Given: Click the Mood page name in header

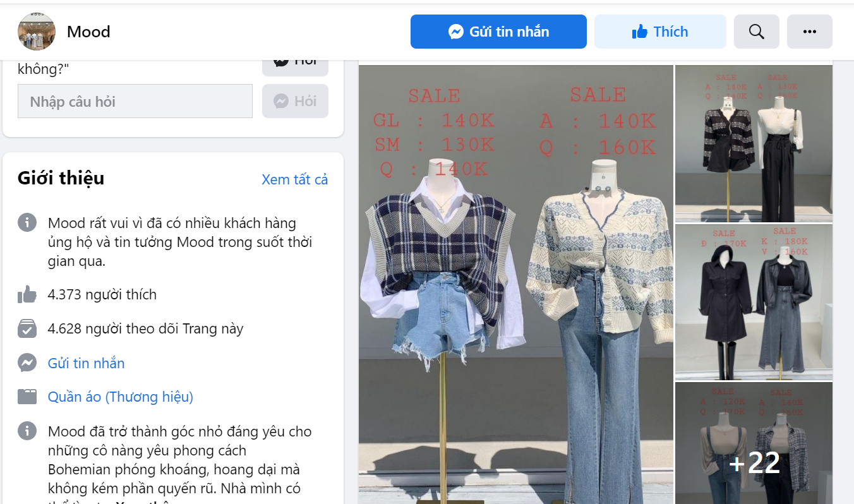Looking at the screenshot, I should 88,32.
